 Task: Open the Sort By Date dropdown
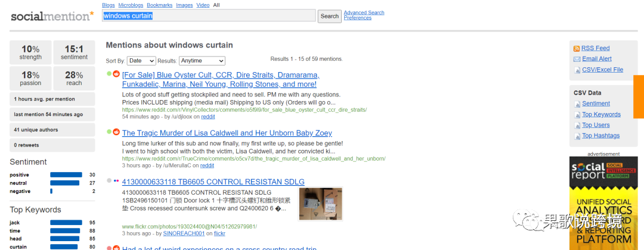point(141,61)
